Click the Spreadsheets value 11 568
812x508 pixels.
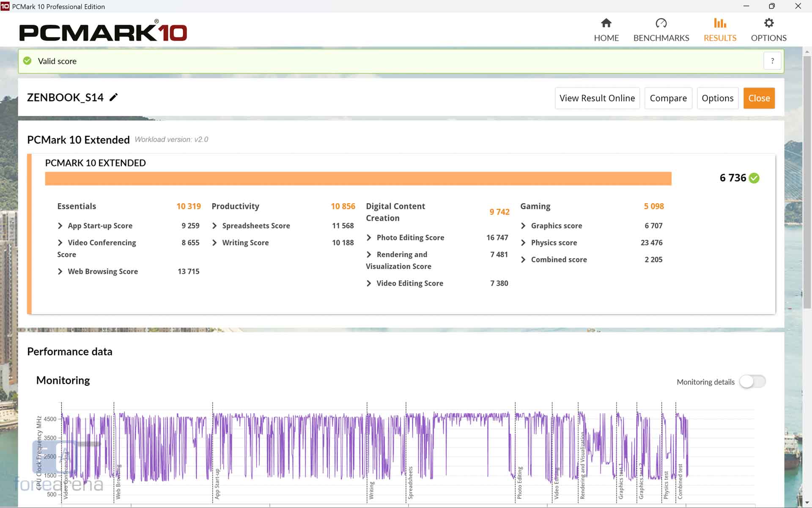tap(343, 226)
